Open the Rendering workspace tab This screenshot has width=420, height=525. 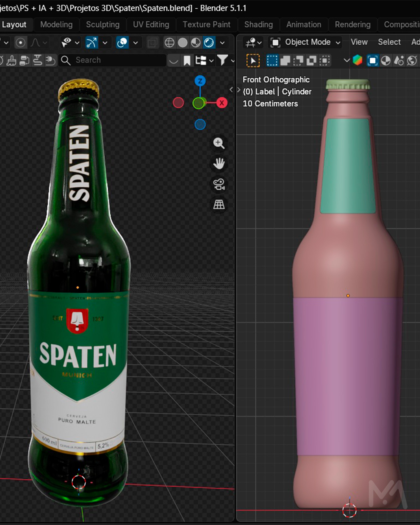(353, 24)
